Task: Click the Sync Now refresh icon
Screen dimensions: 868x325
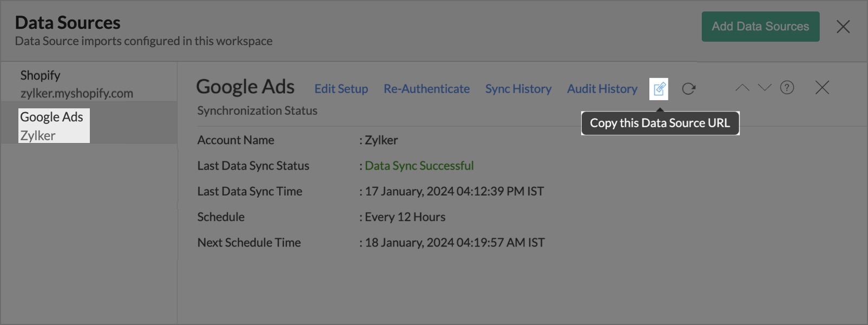Action: click(688, 89)
